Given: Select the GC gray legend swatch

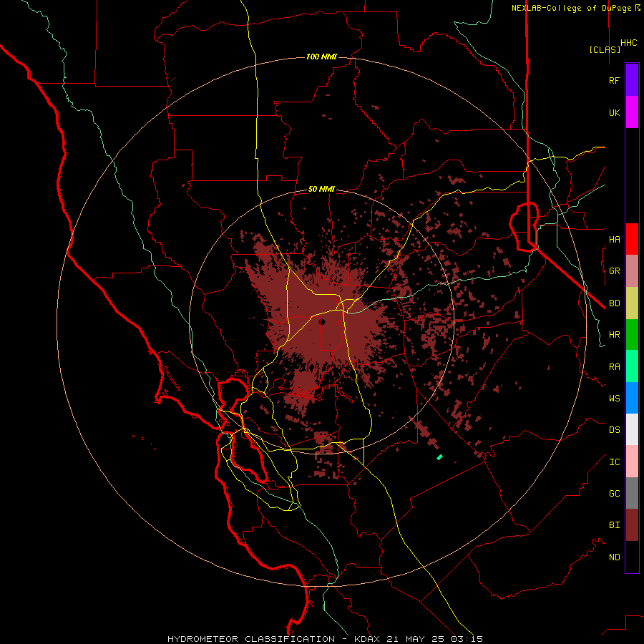Looking at the screenshot, I should point(632,493).
